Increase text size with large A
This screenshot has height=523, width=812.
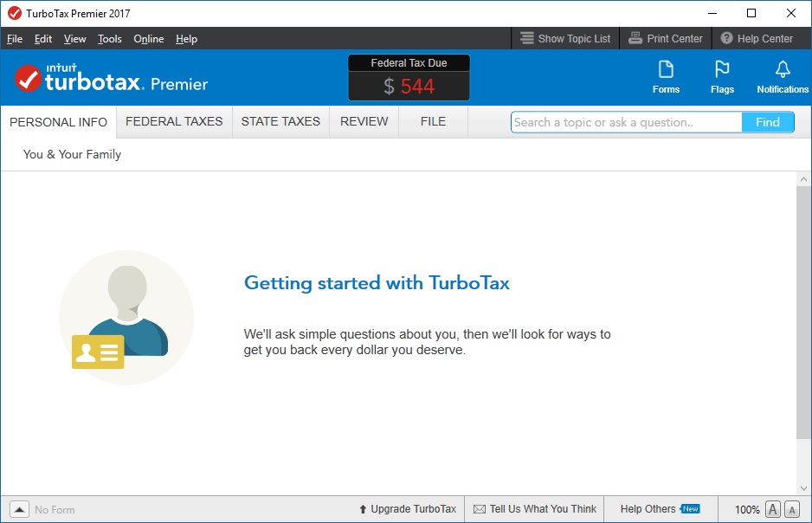click(x=773, y=509)
